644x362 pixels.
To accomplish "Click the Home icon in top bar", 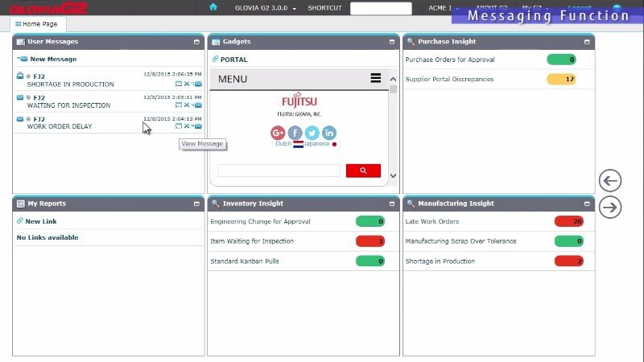I will tap(213, 7).
